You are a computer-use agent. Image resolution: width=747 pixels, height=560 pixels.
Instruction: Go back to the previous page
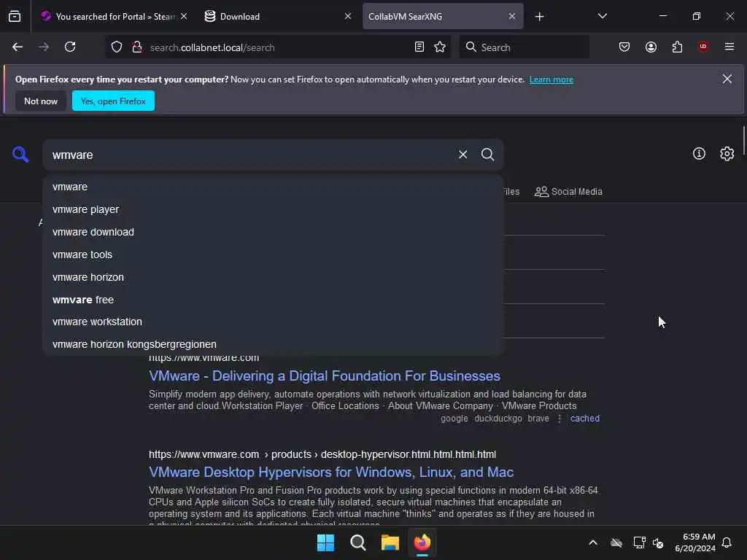(x=18, y=47)
